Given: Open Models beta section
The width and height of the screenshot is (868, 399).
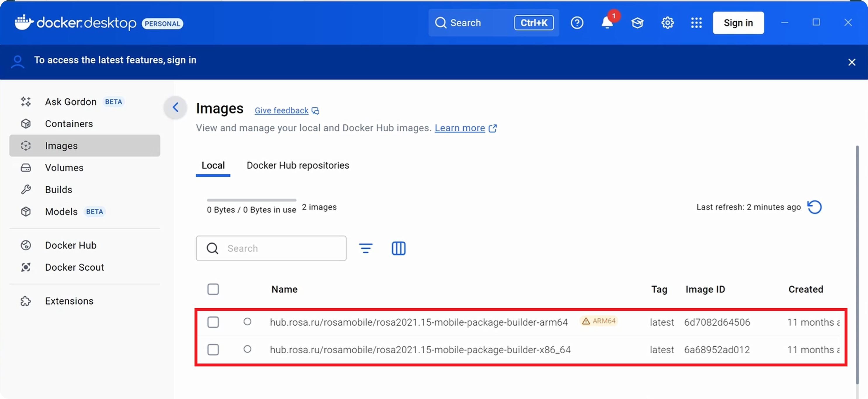Looking at the screenshot, I should coord(84,211).
